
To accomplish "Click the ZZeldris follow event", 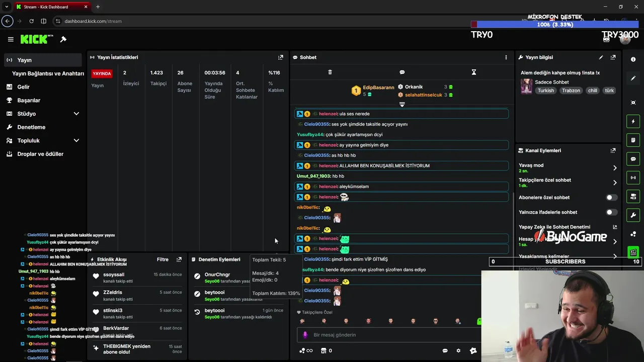I will tap(137, 296).
